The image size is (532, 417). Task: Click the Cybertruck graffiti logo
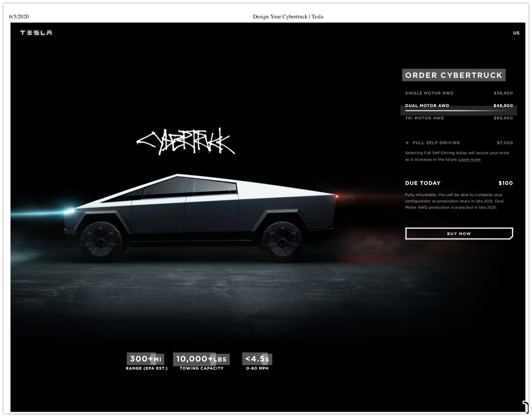point(186,142)
